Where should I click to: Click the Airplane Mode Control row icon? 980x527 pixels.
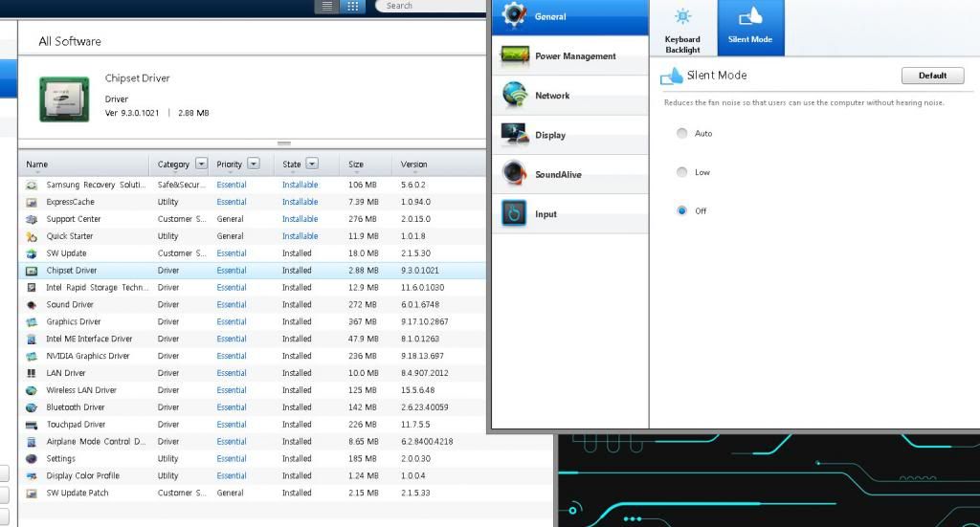click(x=32, y=442)
